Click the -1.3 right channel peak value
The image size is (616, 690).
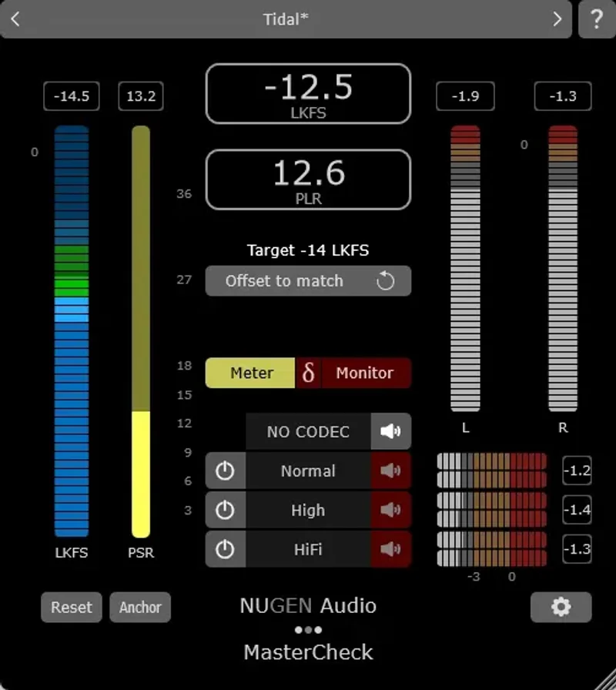[563, 96]
